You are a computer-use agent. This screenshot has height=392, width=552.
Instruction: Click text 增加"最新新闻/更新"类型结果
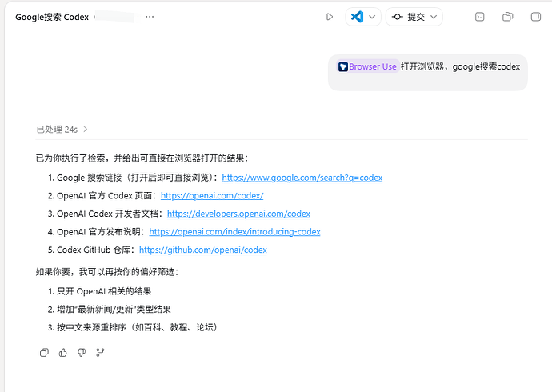click(114, 310)
